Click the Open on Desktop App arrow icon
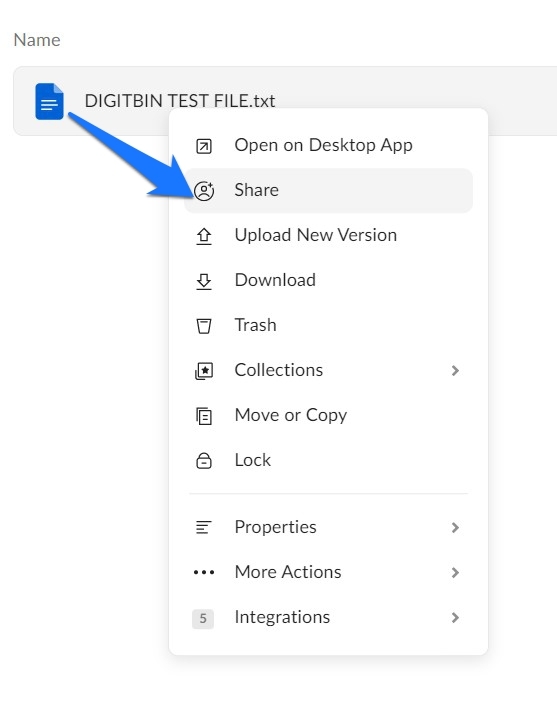Image resolution: width=557 pixels, height=710 pixels. [204, 146]
